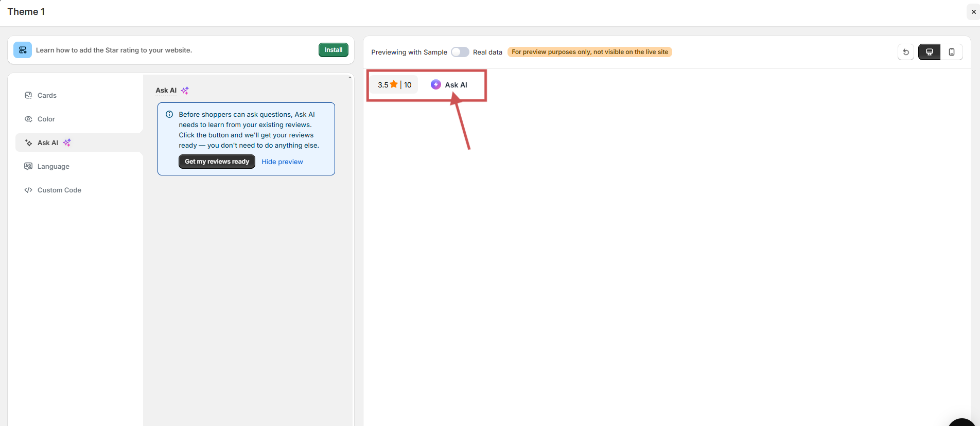
Task: Click the blue Star rating guide icon
Action: coord(23,50)
